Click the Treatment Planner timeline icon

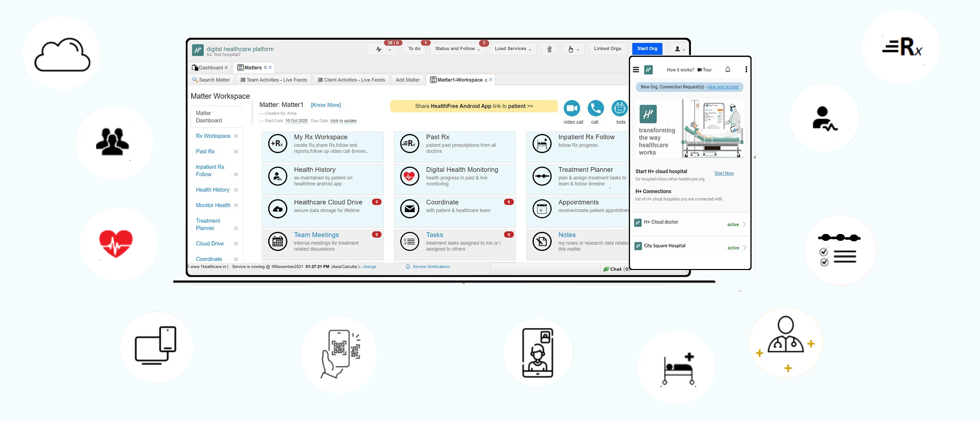point(542,177)
